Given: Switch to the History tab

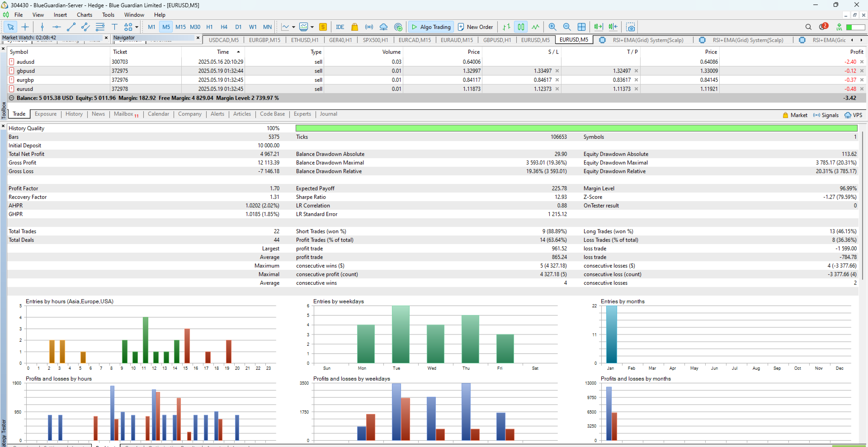Looking at the screenshot, I should point(74,114).
